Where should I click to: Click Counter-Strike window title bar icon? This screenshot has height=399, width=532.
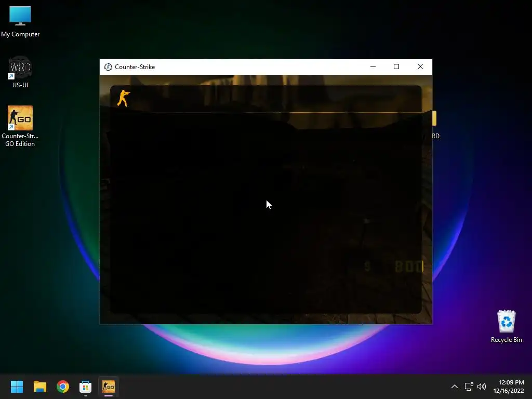(x=108, y=67)
